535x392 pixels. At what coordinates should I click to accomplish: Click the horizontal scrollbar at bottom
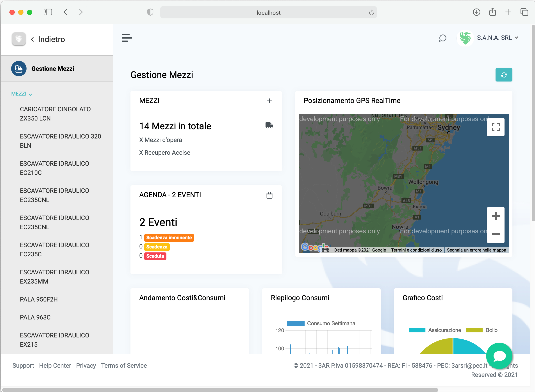coord(220,390)
